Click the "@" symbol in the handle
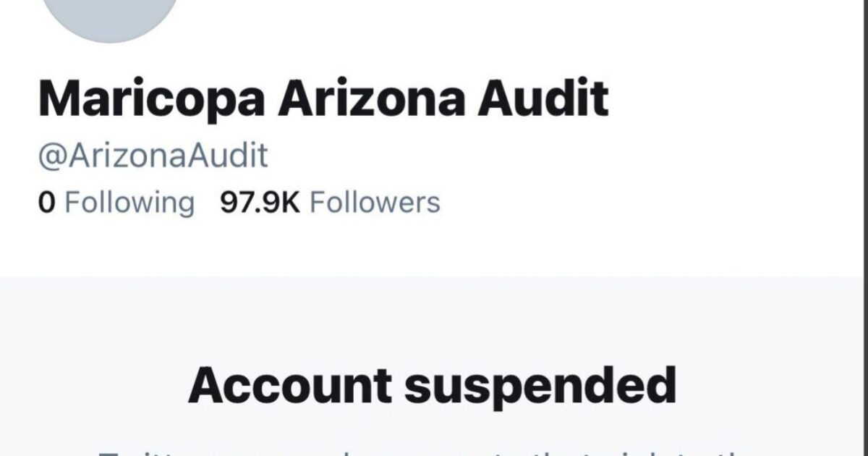868x456 pixels. click(x=48, y=157)
